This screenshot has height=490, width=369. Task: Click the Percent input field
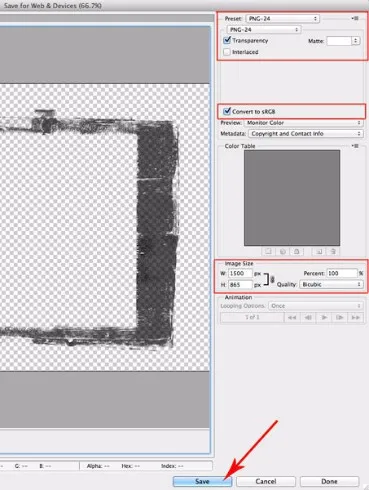[342, 273]
